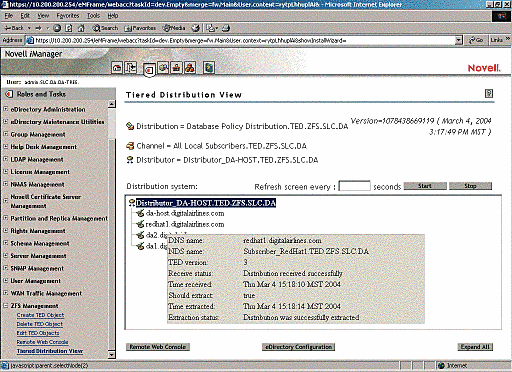Open the Edit menu
This screenshot has height=372, width=512.
(25, 16)
